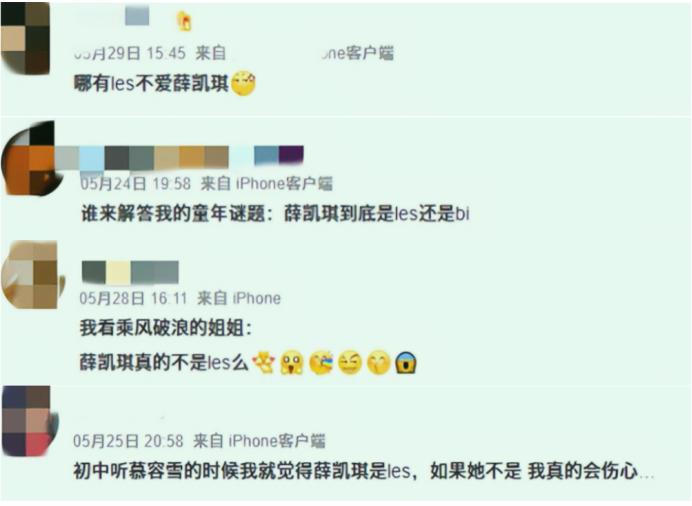
Task: Open the third commenter's tan avatar
Action: 32,274
